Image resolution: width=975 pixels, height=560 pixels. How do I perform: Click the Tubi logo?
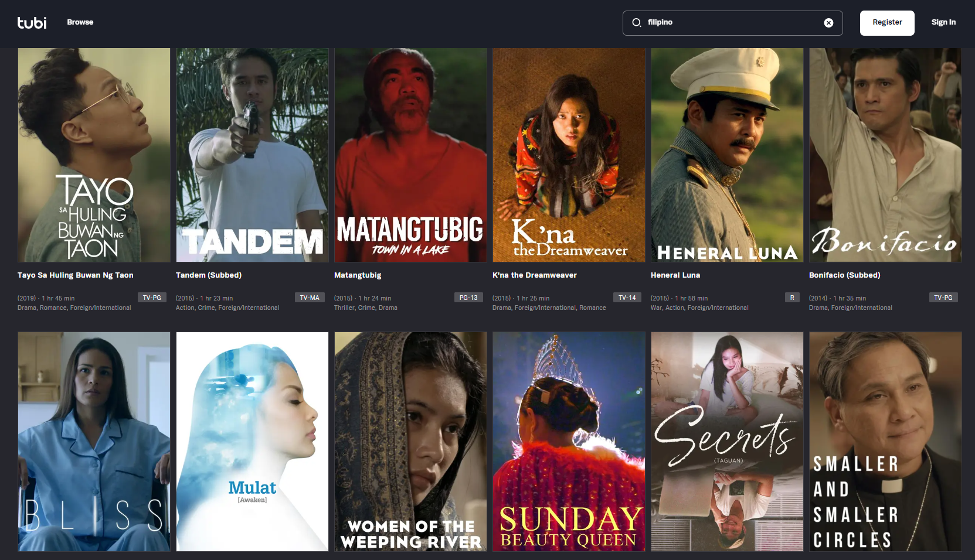[32, 22]
